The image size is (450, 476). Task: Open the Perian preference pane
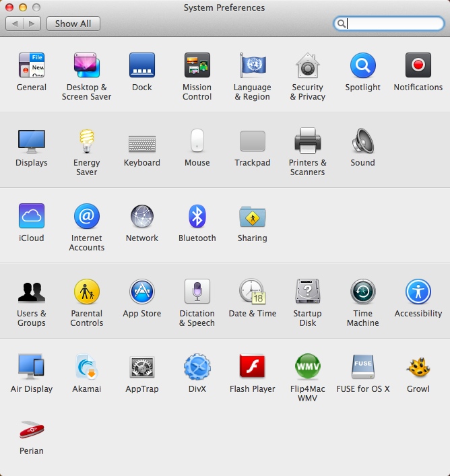coord(32,430)
